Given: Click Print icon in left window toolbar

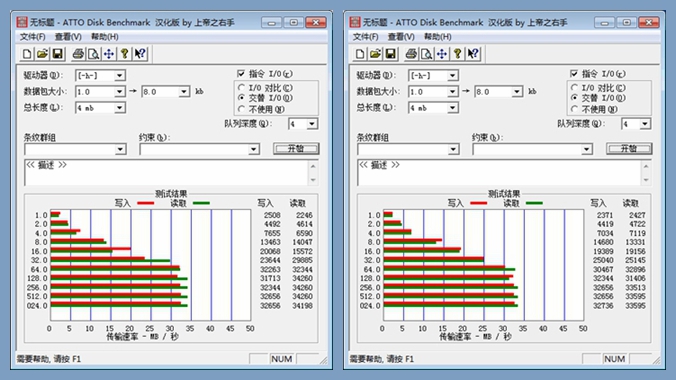Looking at the screenshot, I should tap(78, 54).
